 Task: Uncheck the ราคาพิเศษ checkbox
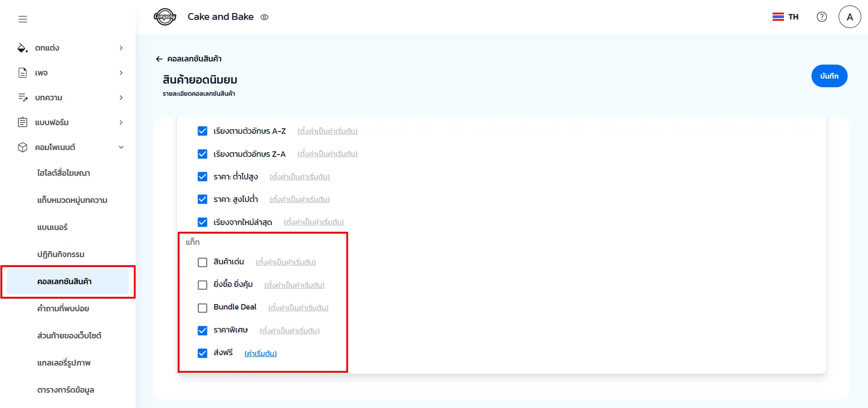click(203, 331)
